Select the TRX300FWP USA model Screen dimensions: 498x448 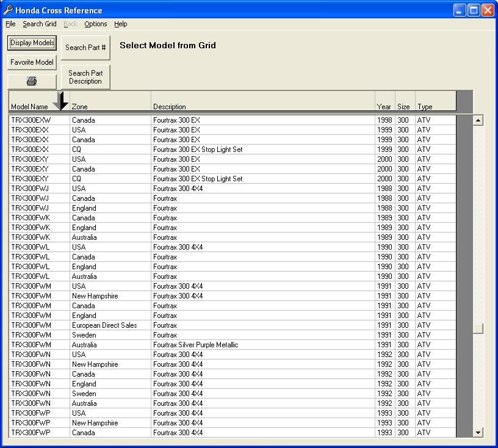point(233,413)
